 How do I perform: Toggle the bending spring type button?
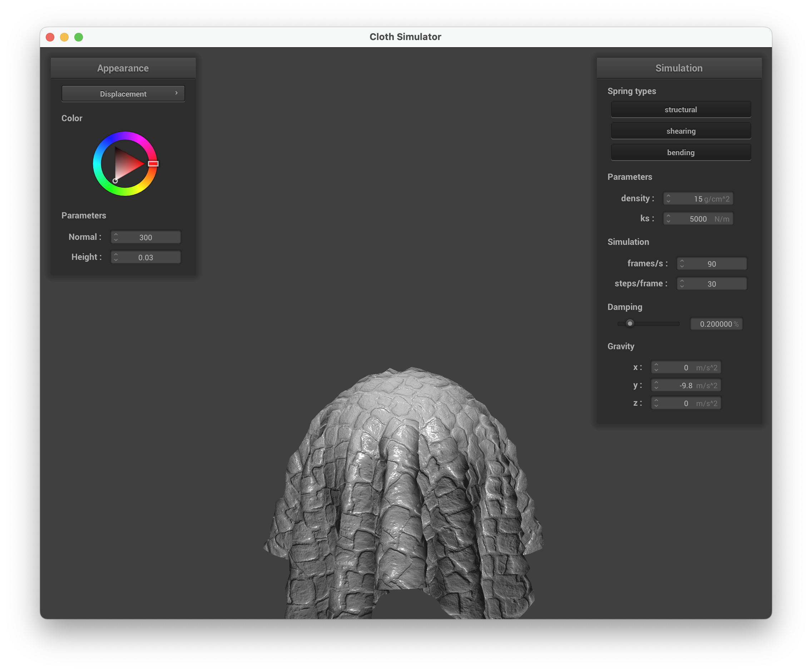tap(680, 152)
